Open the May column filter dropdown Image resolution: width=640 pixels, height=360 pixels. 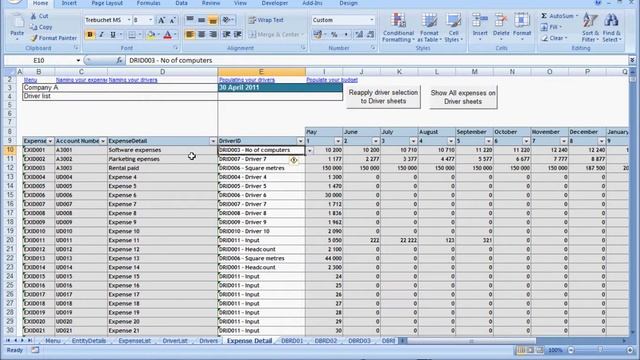338,141
